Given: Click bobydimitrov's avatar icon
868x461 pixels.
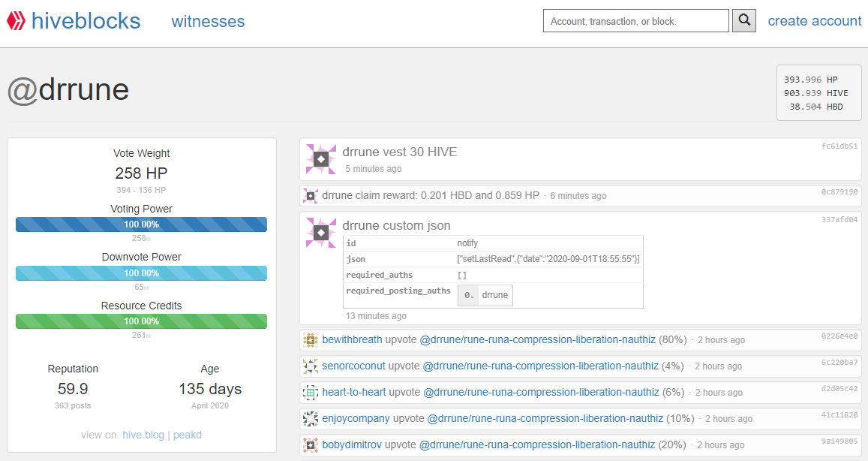Looking at the screenshot, I should point(311,445).
